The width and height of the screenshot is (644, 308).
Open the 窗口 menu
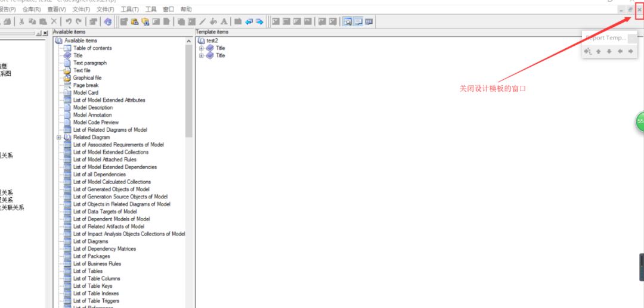coord(168,9)
